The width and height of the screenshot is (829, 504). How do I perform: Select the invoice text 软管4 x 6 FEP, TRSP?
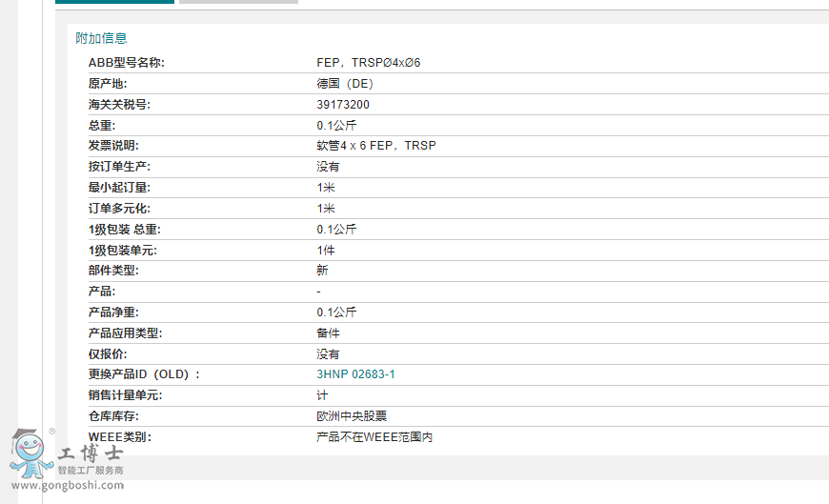(376, 146)
